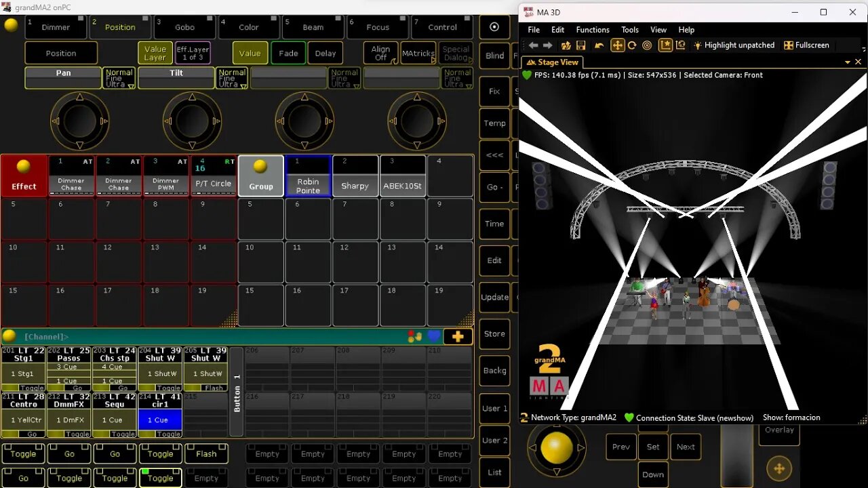The image size is (868, 488).
Task: Toggle the Delay layer button
Action: pyautogui.click(x=325, y=53)
